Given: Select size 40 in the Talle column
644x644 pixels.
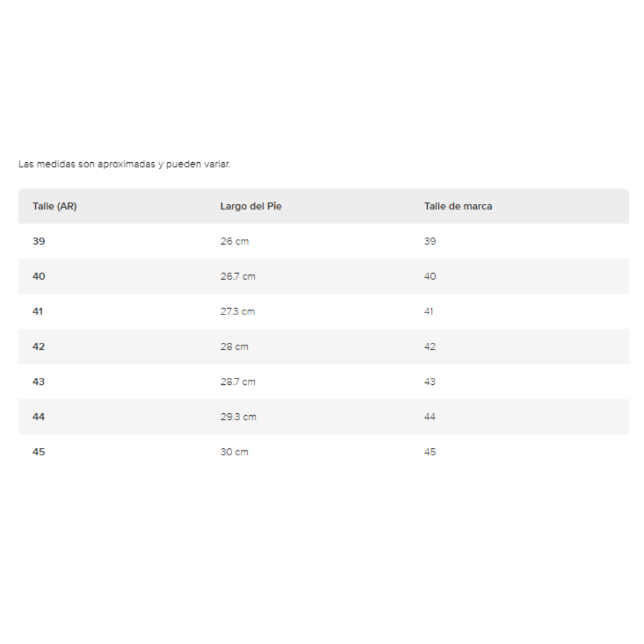Looking at the screenshot, I should coord(38,277).
